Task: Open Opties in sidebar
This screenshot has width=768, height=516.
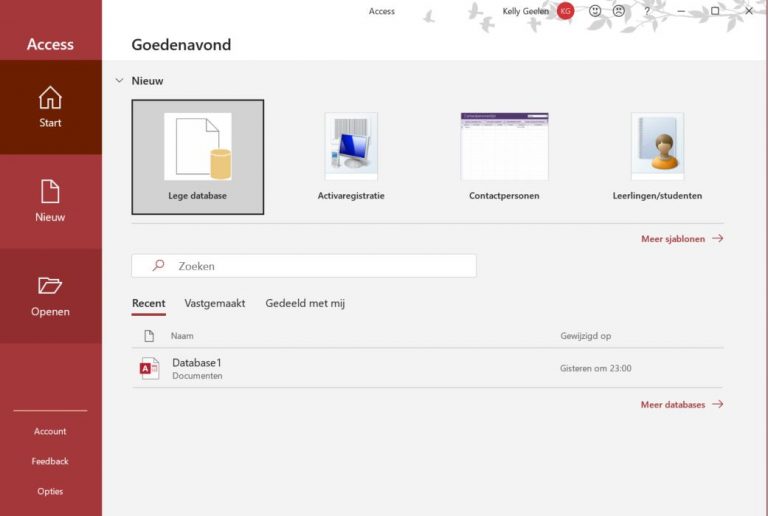Action: click(x=50, y=491)
